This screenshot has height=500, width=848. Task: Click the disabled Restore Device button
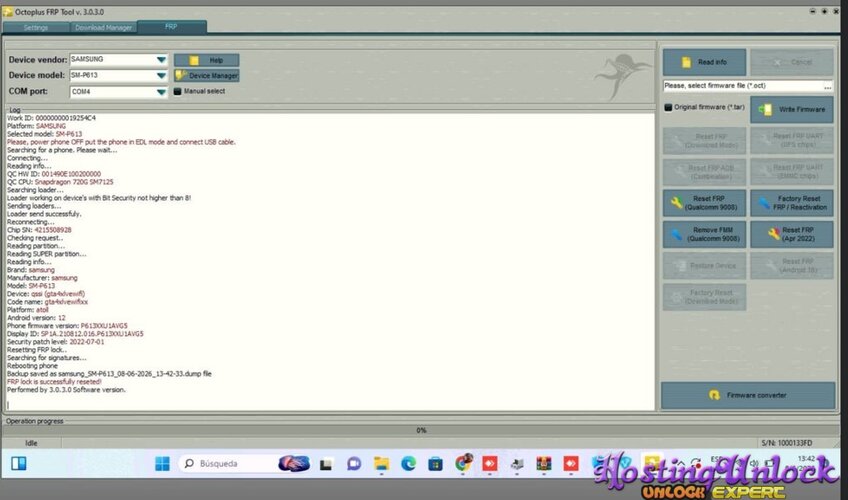click(x=704, y=265)
